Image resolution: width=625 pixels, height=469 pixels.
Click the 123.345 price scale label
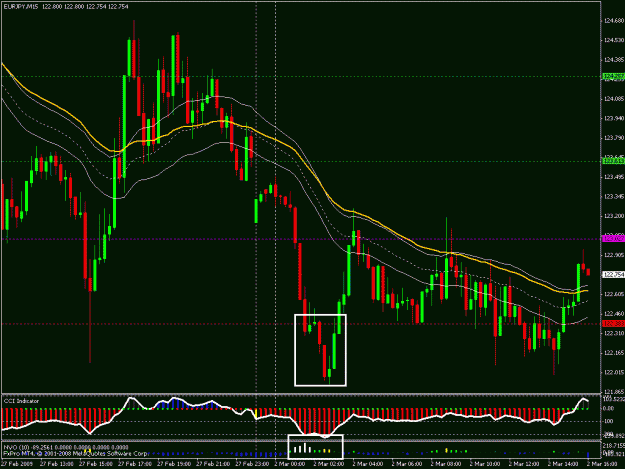pos(614,196)
